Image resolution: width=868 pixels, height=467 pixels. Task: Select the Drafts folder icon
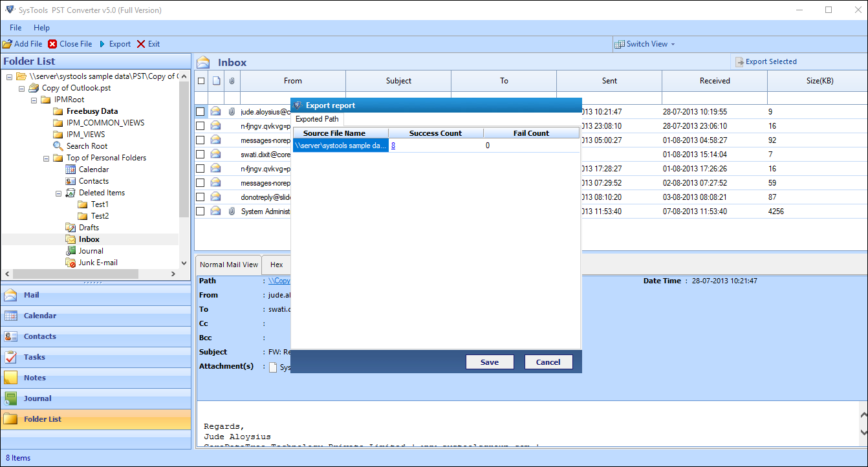pos(71,228)
